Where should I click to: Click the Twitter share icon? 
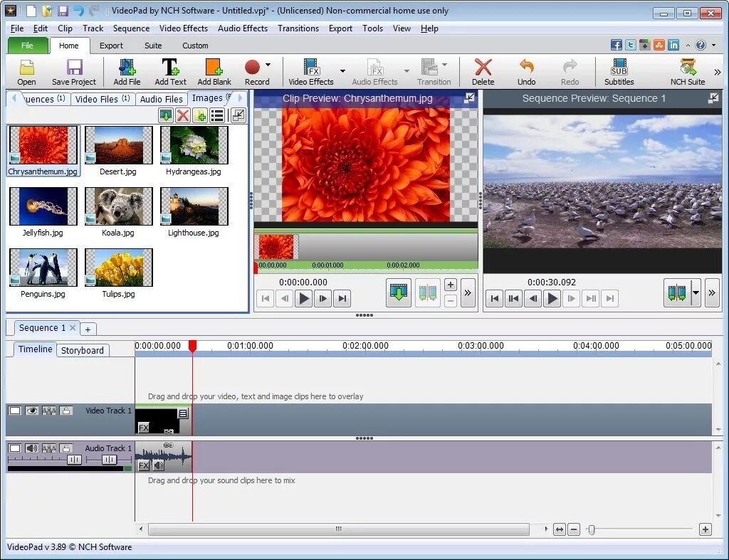click(x=631, y=45)
